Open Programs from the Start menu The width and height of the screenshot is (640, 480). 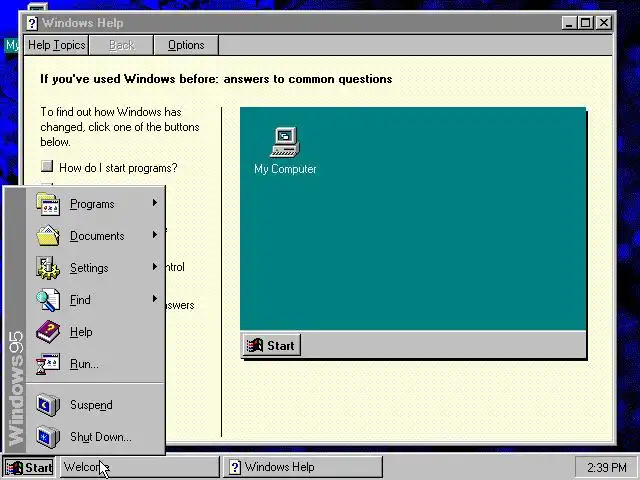[x=96, y=204]
